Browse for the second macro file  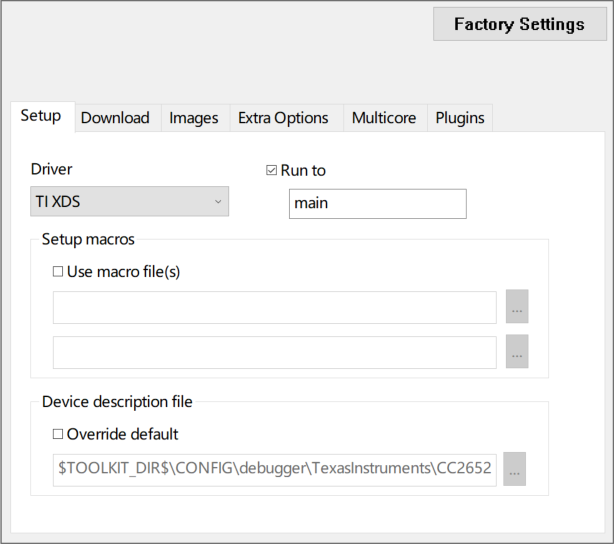[516, 352]
